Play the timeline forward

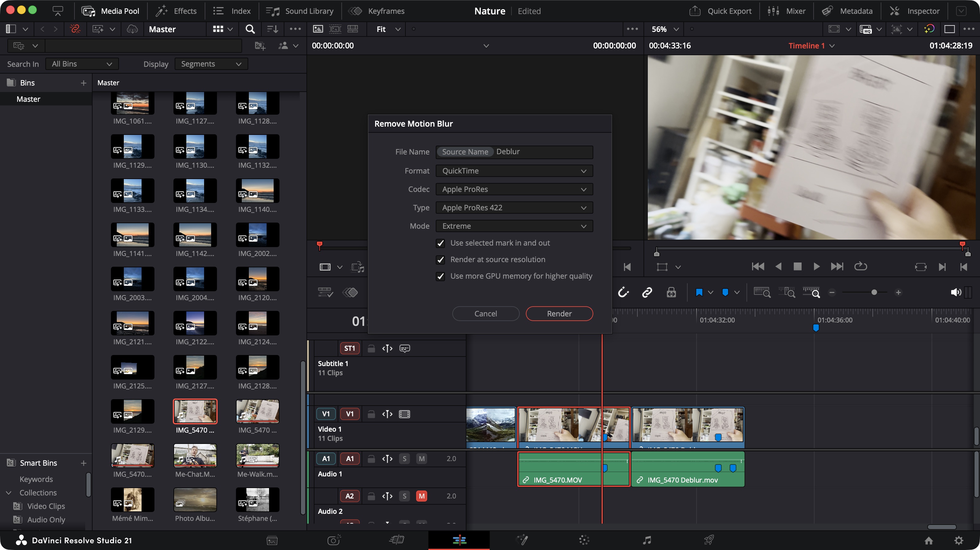[x=816, y=266]
